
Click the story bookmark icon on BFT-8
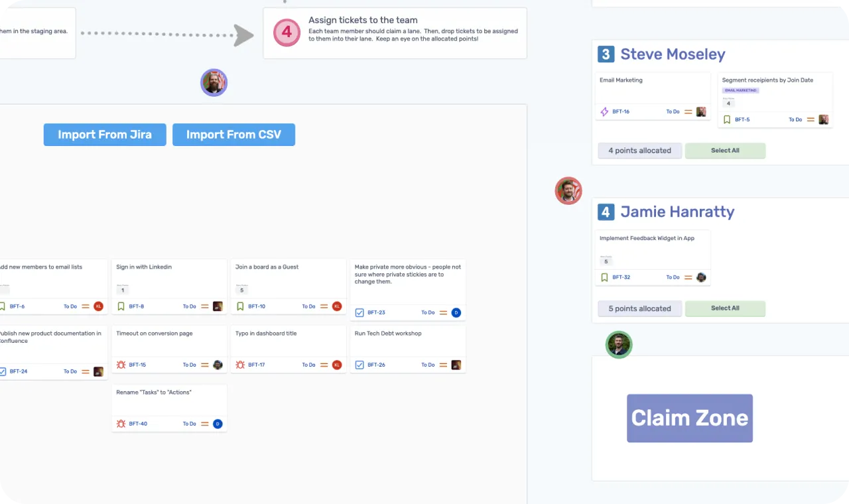[x=121, y=306]
